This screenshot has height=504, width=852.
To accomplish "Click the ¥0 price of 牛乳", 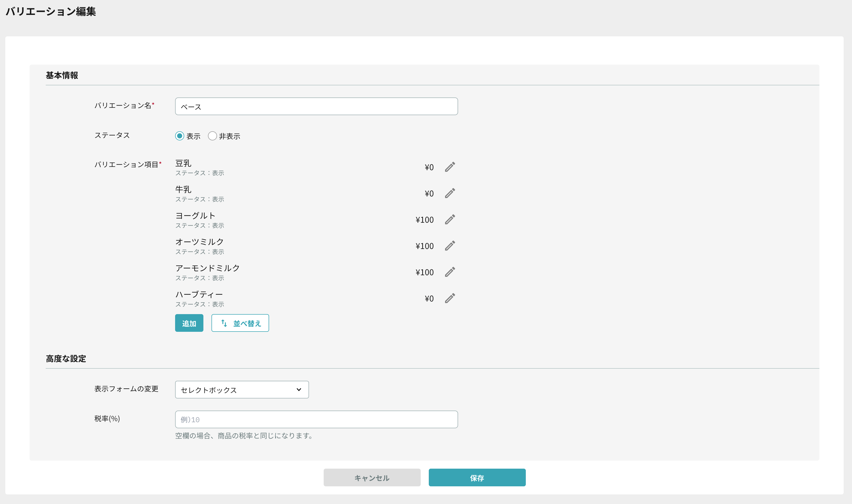I will pos(429,194).
